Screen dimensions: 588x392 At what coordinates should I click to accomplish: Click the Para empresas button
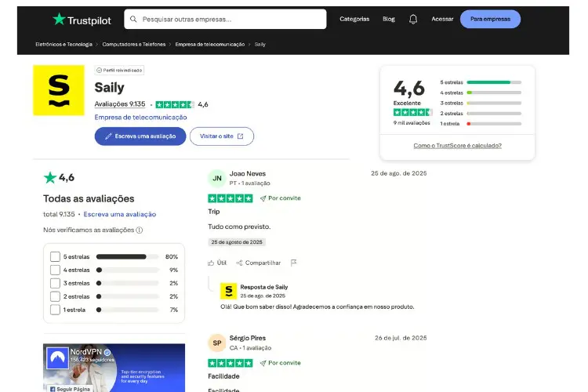[x=490, y=19]
